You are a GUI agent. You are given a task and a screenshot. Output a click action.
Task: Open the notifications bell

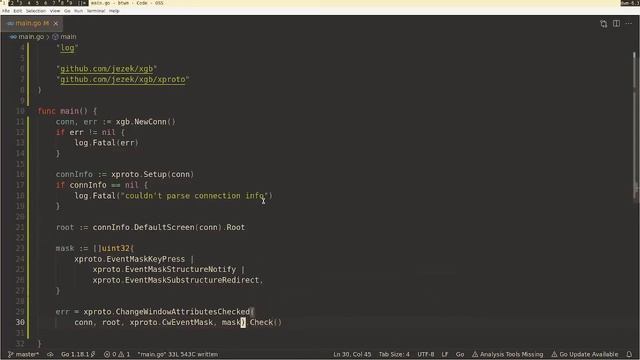[x=629, y=354]
